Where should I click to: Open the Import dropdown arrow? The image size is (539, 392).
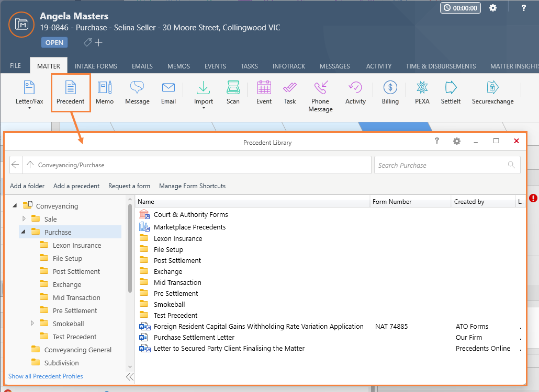tap(204, 108)
